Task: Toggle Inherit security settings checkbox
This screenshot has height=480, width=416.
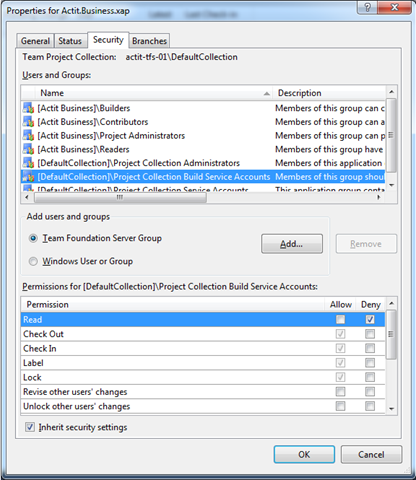Action: coord(30,427)
